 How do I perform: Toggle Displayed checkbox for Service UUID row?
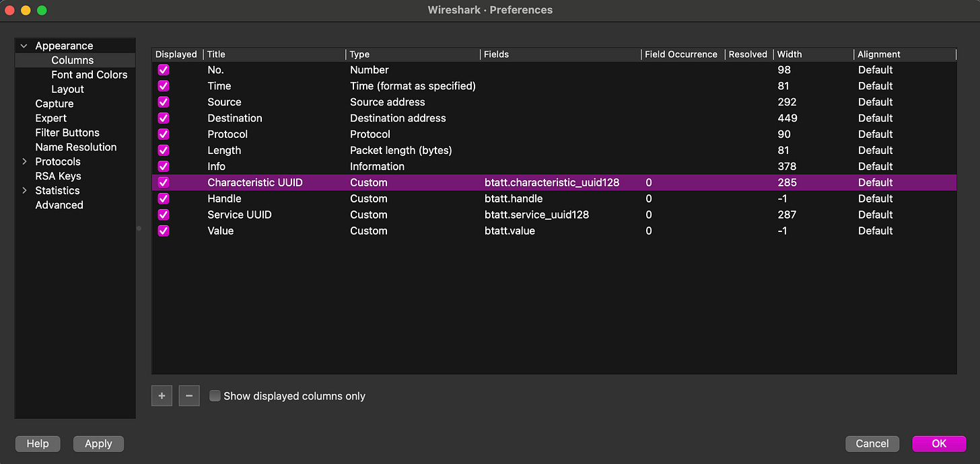pyautogui.click(x=163, y=215)
